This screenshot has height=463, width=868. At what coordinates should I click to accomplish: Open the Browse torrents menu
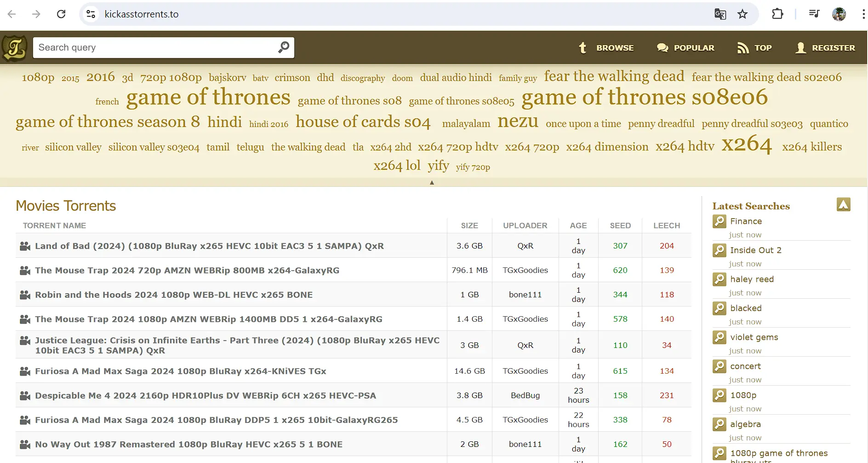[605, 48]
